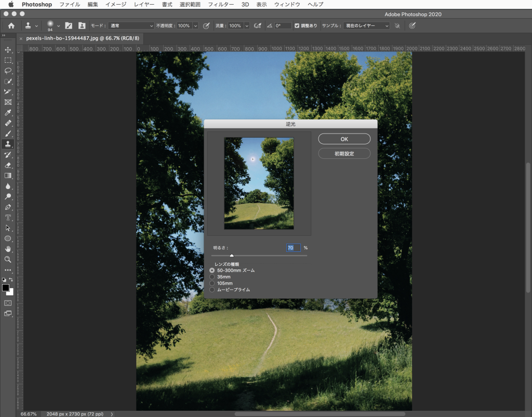Toggle the 調整あり checkbox
The image size is (532, 417).
pyautogui.click(x=297, y=25)
